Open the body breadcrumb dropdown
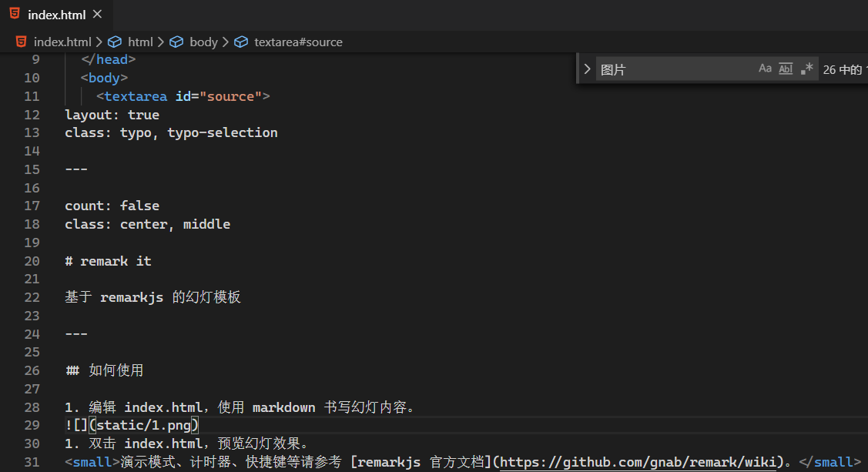The image size is (868, 472). [x=203, y=42]
